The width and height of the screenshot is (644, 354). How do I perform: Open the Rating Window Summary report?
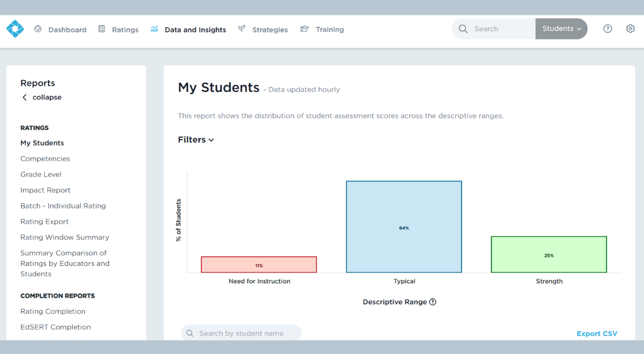click(64, 237)
